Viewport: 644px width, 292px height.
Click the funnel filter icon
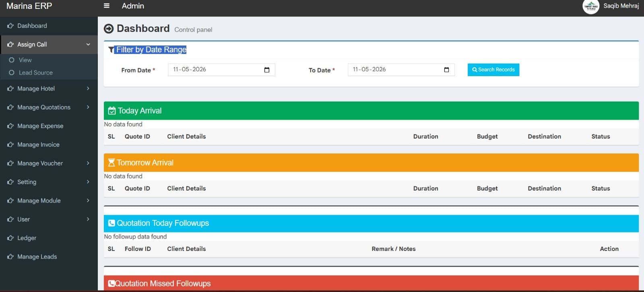pyautogui.click(x=111, y=50)
